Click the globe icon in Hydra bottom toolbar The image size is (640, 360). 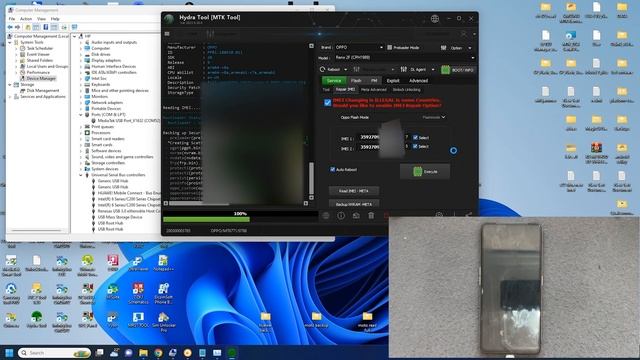point(326,216)
